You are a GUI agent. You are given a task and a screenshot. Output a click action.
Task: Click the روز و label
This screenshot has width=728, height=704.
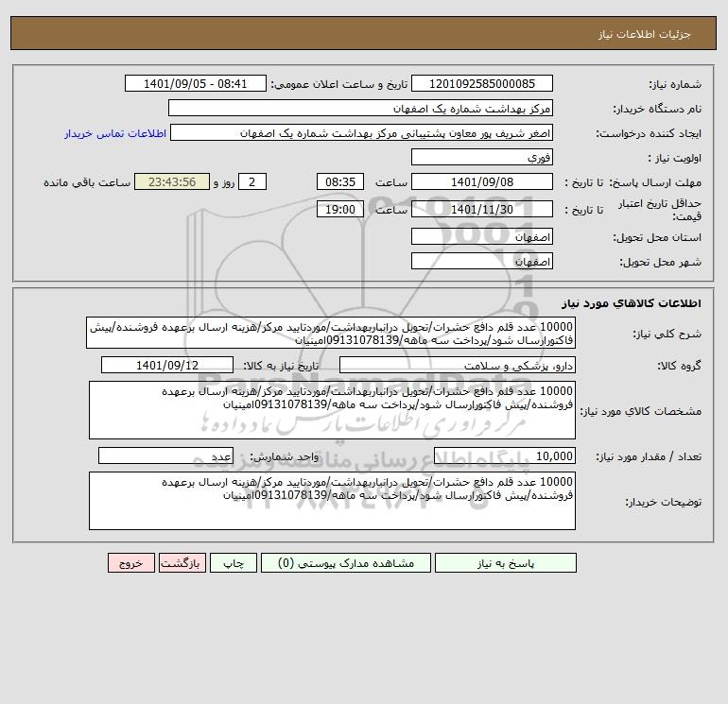(x=224, y=182)
